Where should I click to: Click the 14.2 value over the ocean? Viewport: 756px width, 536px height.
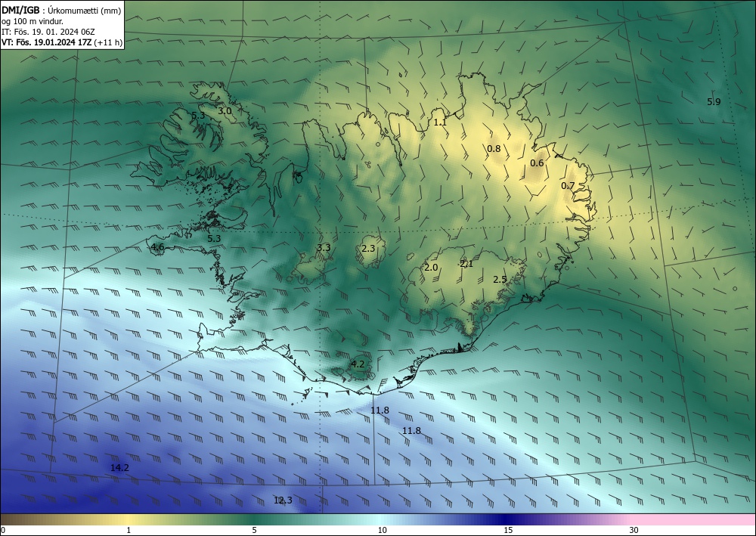[119, 467]
